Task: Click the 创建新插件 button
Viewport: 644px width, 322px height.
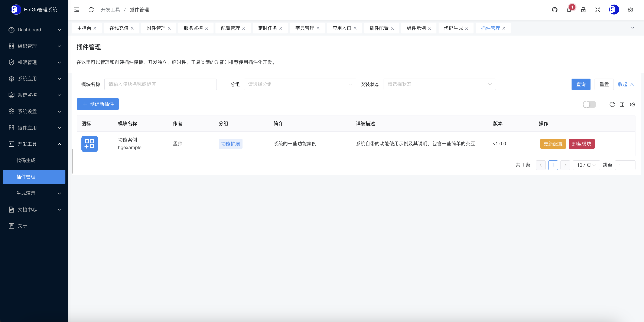Action: (x=98, y=104)
